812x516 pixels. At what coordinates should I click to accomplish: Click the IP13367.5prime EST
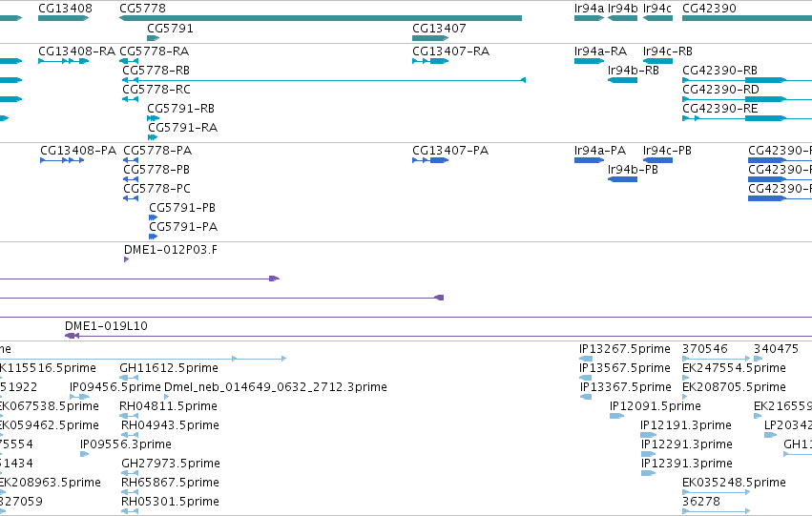(x=586, y=397)
